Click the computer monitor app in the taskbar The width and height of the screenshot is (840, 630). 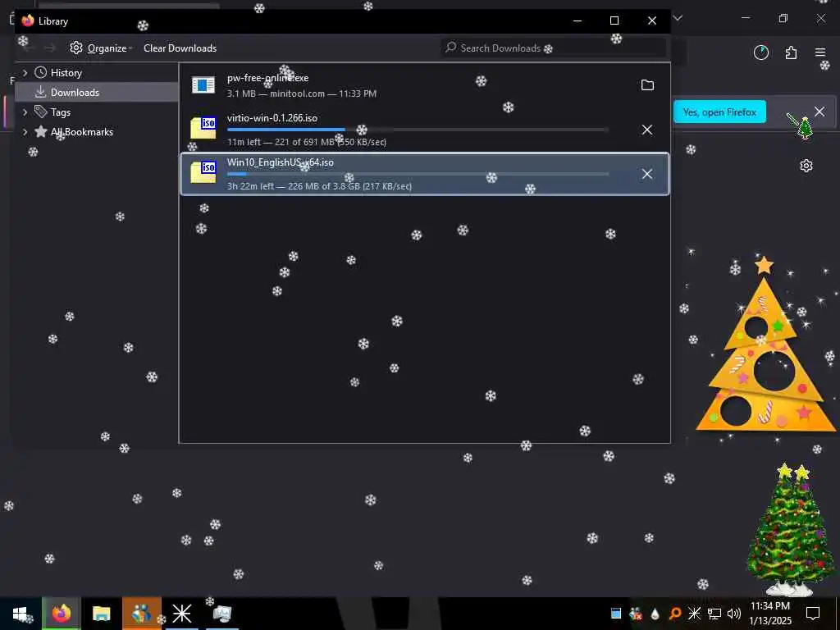(x=221, y=614)
